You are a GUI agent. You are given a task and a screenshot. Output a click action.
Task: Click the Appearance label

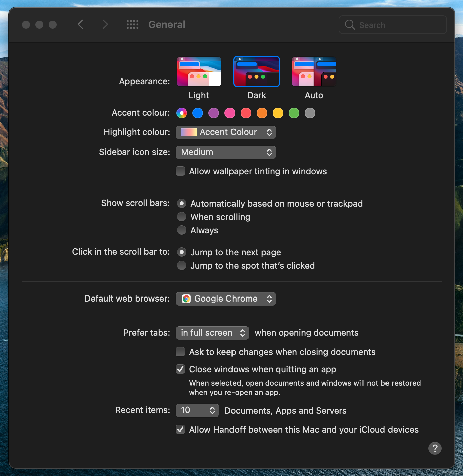[x=144, y=81]
